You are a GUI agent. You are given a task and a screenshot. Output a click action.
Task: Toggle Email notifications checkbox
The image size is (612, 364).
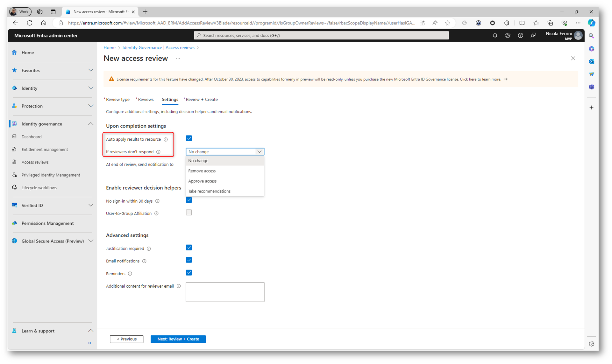[x=189, y=260]
